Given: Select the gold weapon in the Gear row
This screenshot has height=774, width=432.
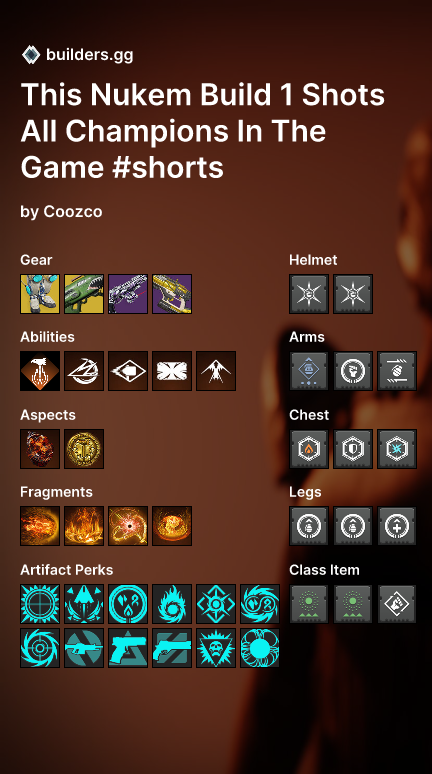Looking at the screenshot, I should click(x=172, y=294).
